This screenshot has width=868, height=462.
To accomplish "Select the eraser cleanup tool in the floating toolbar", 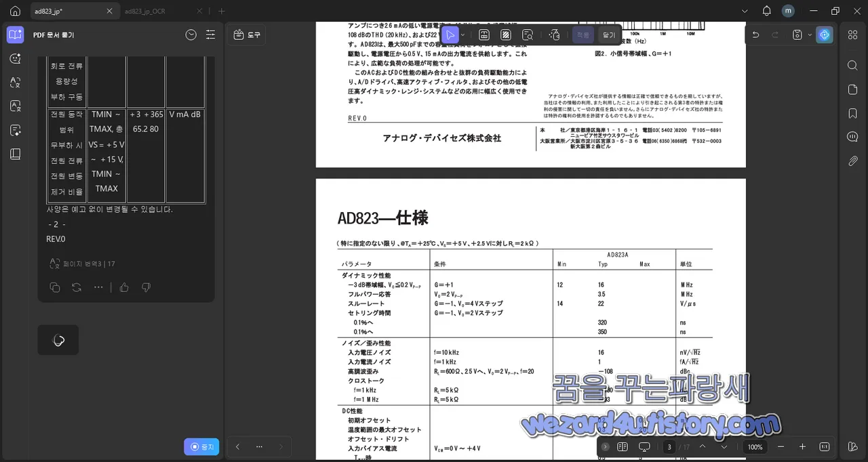I will [554, 35].
